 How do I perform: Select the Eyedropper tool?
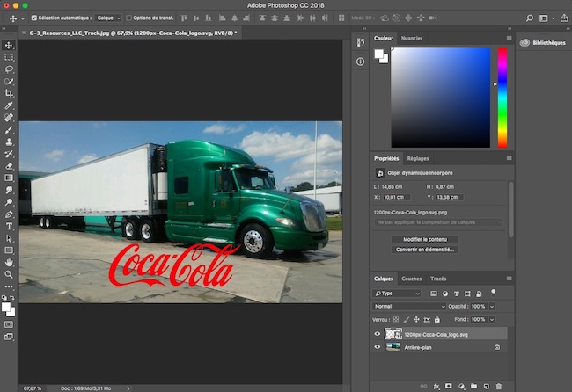coord(9,105)
